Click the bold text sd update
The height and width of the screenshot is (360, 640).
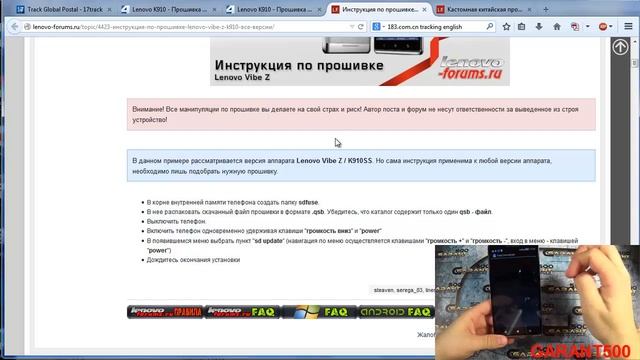pos(268,241)
